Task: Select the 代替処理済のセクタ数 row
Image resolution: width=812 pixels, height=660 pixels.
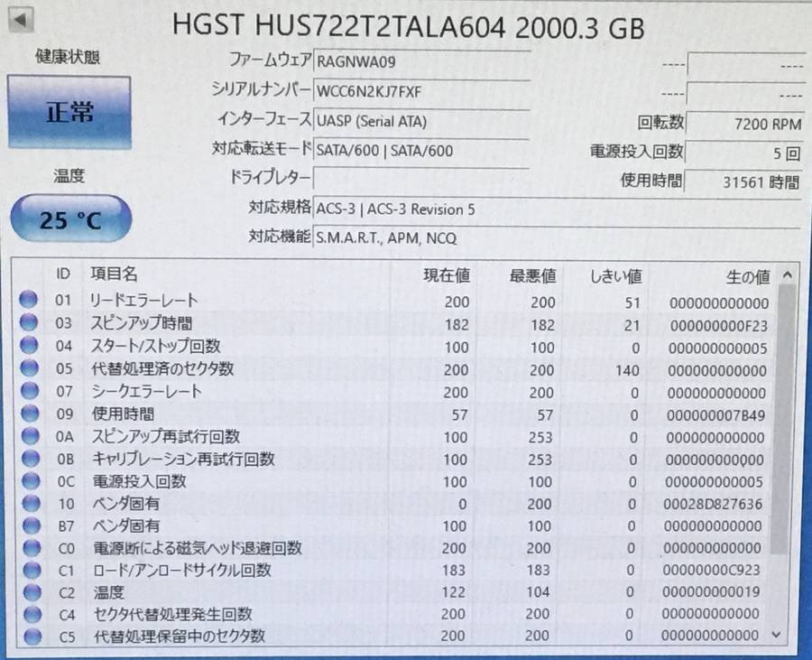Action: (394, 369)
